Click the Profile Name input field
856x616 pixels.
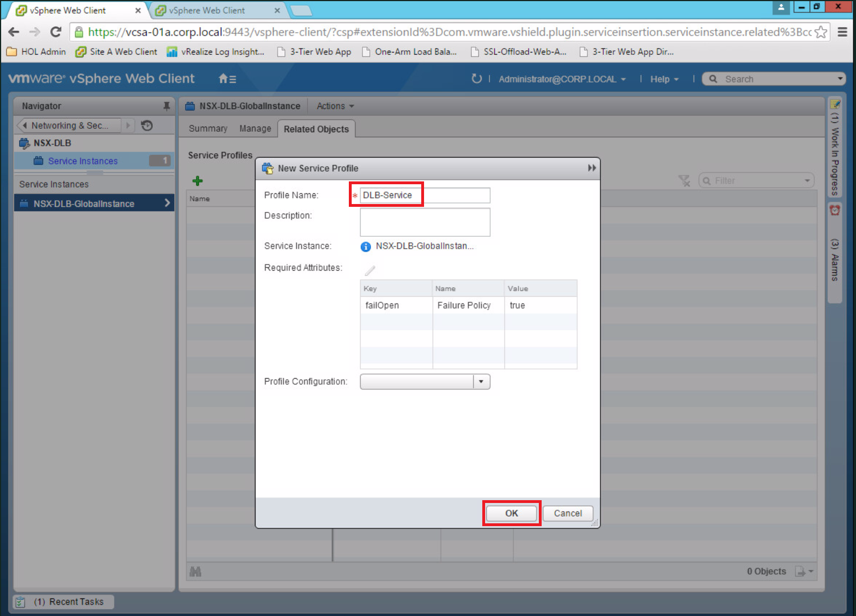[x=425, y=195]
